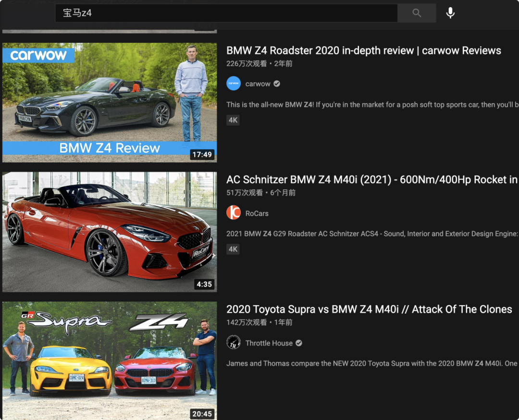The width and height of the screenshot is (519, 420).
Task: Click description 'James and Thomas compare the NEW'
Action: coord(372,363)
